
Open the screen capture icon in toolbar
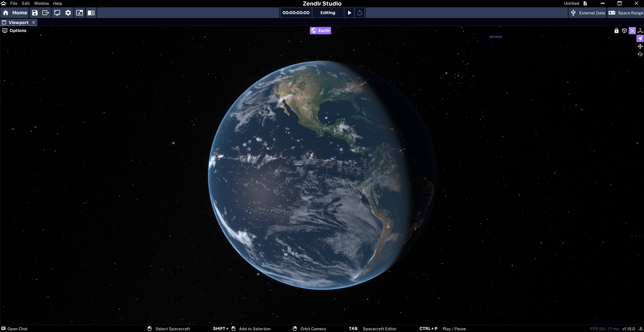[x=57, y=13]
